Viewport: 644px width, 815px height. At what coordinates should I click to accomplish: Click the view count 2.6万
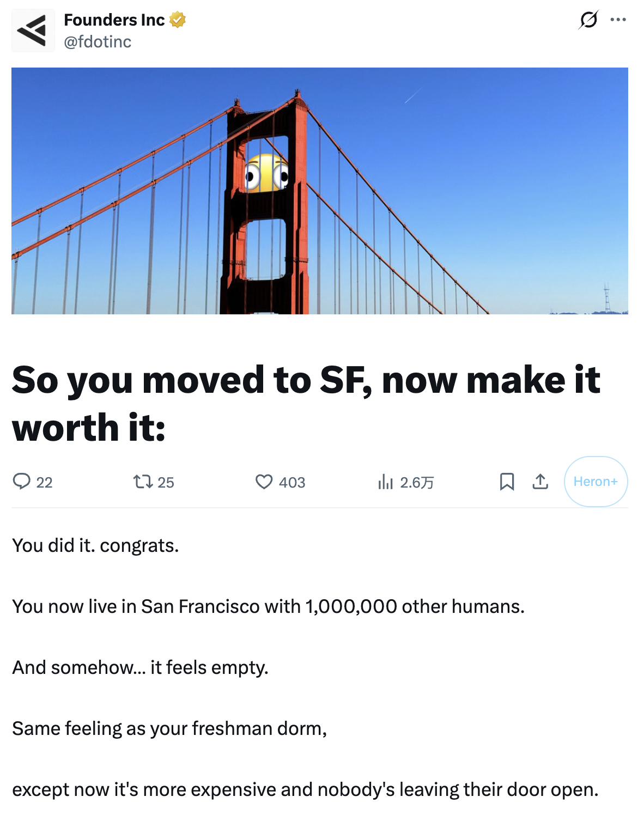pos(417,483)
